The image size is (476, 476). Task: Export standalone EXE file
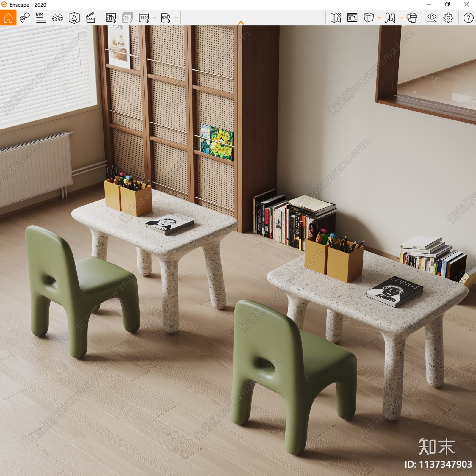[166, 18]
